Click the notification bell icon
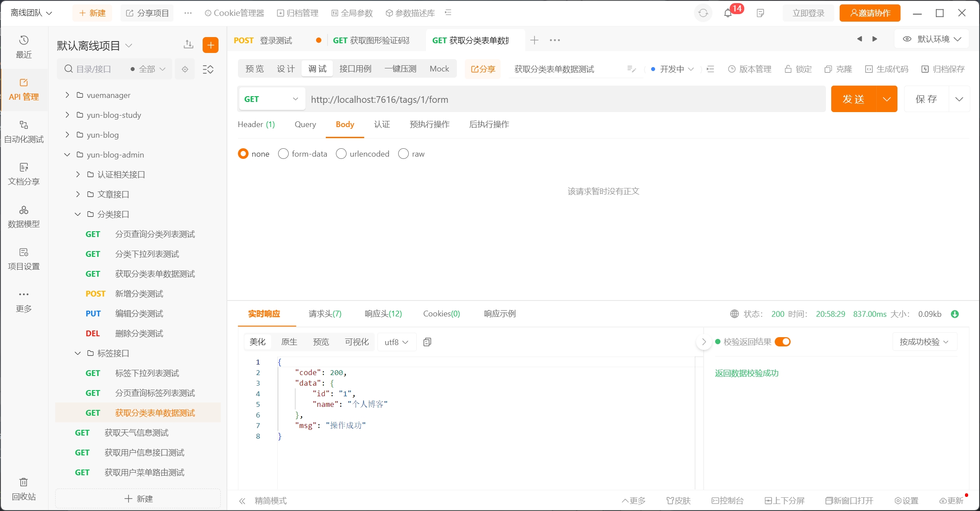The width and height of the screenshot is (980, 511). click(x=728, y=13)
